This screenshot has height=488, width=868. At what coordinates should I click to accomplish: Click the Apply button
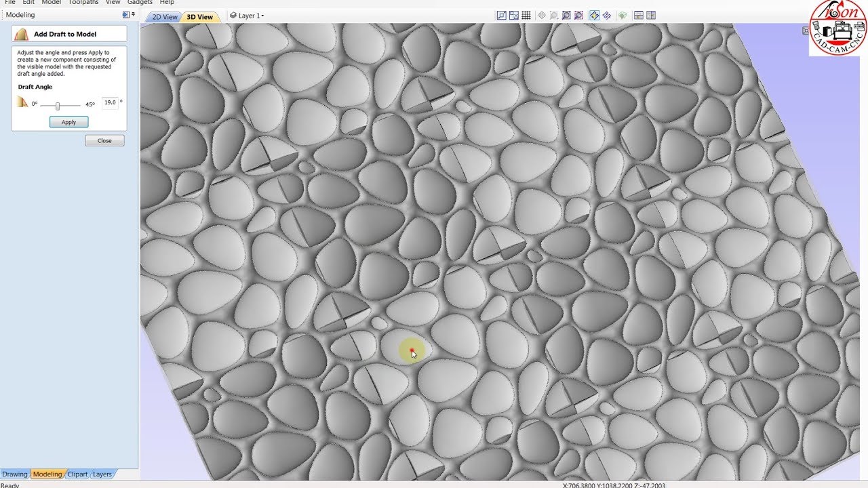pyautogui.click(x=68, y=122)
